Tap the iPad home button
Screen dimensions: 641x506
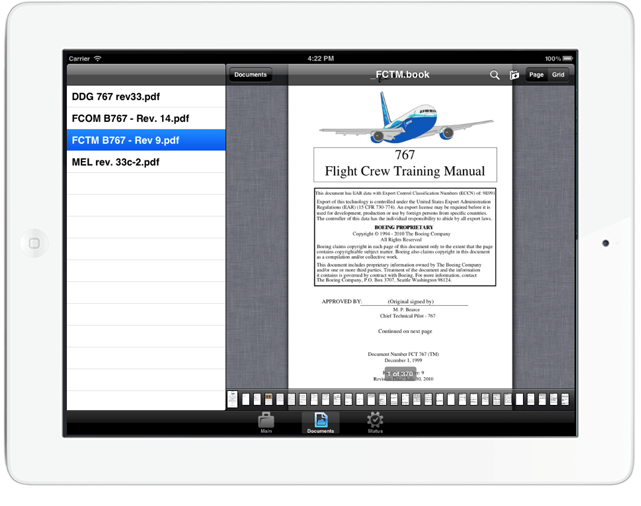click(x=33, y=243)
